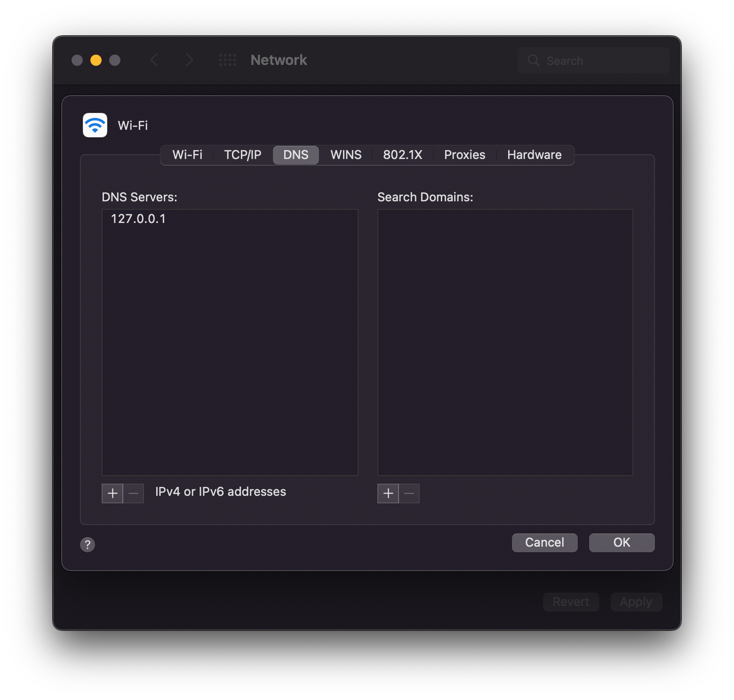Click the forward navigation arrow

coord(189,60)
